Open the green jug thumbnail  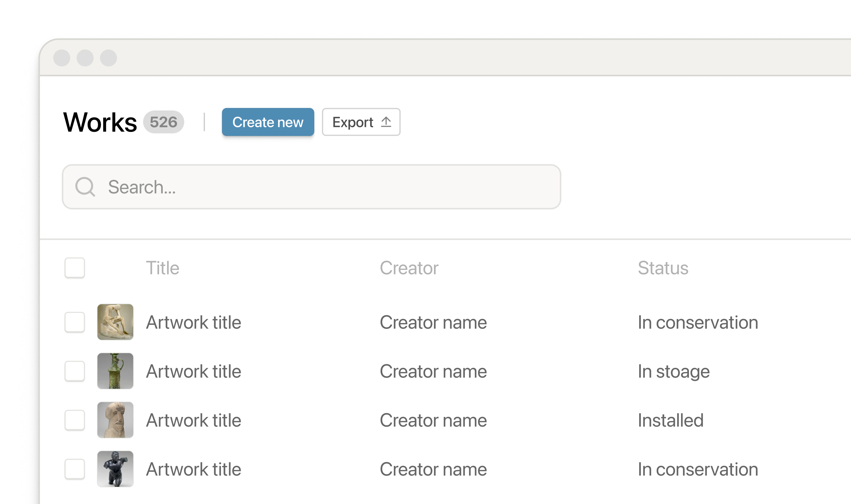pyautogui.click(x=115, y=371)
